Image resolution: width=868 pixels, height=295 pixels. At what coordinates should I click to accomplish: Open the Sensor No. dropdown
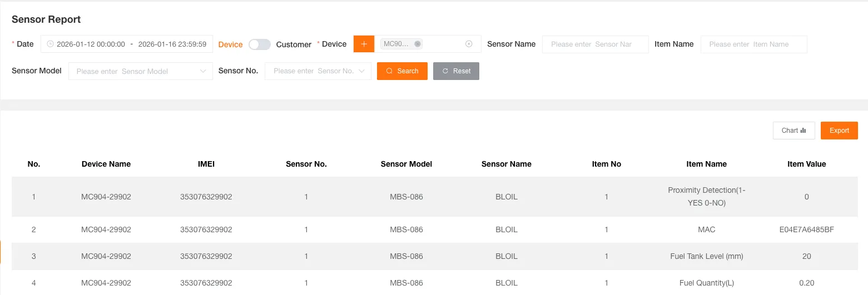click(x=362, y=71)
